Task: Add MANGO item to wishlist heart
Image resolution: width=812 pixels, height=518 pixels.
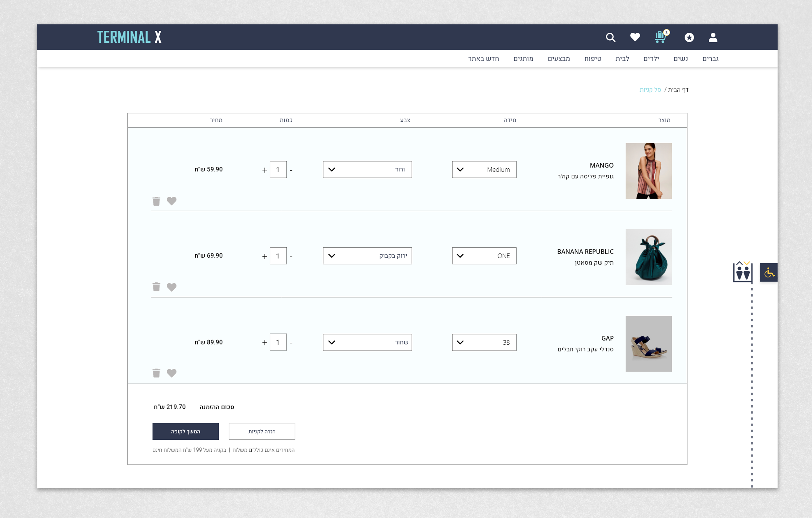Action: (172, 201)
